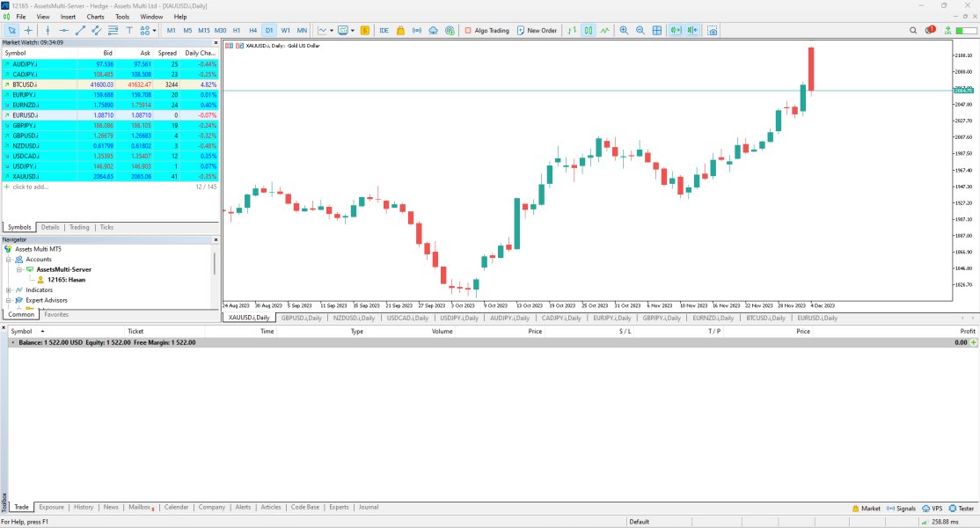Switch chart to candlestick display mode

pyautogui.click(x=589, y=30)
